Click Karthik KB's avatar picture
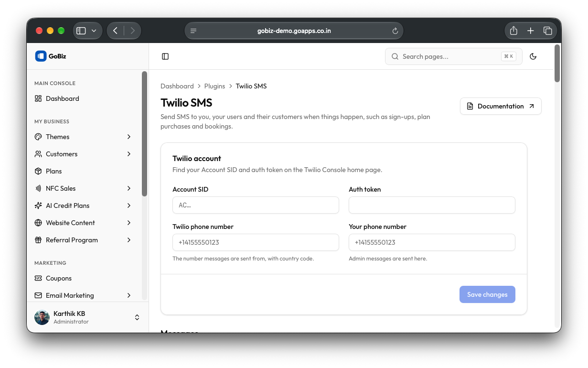588x368 pixels. click(42, 317)
